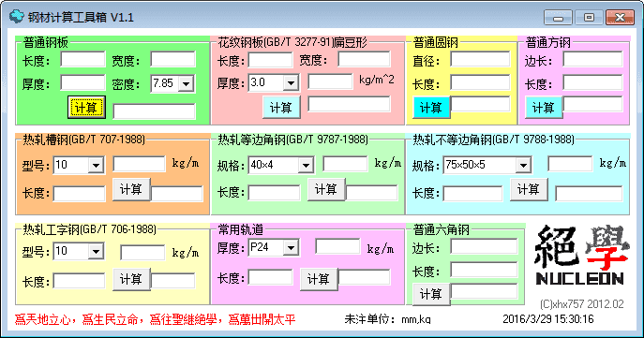Click 计算 button in 普通六角钢 group

click(x=431, y=294)
